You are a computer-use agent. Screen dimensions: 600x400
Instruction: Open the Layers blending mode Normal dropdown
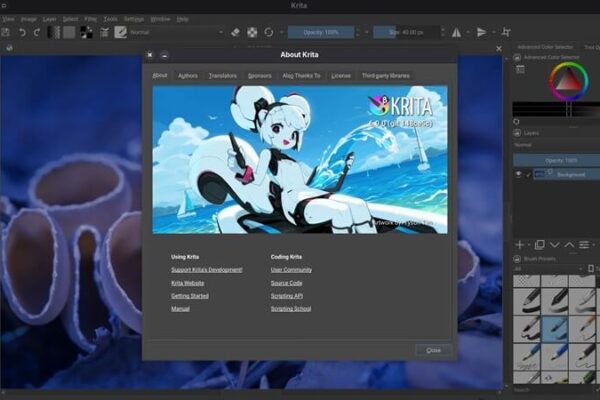[556, 145]
